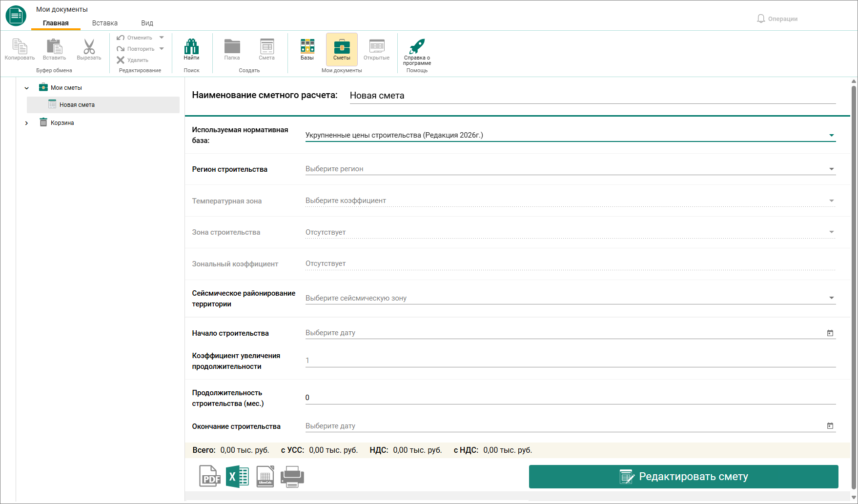
Task: Click the Удалить (Delete) X icon
Action: 121,60
